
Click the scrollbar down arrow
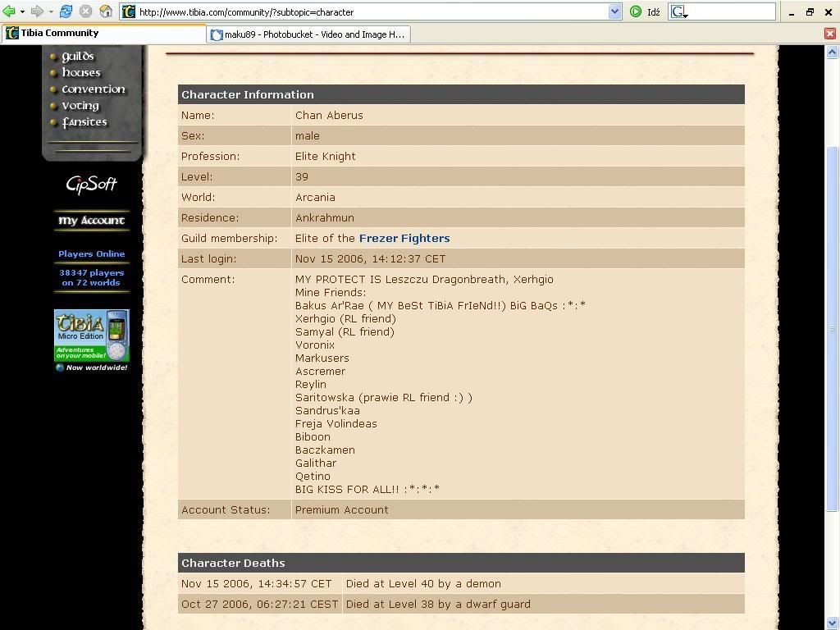point(832,623)
